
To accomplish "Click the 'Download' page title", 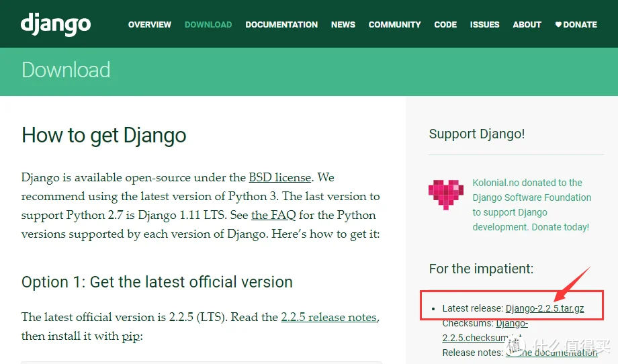I will [x=66, y=70].
